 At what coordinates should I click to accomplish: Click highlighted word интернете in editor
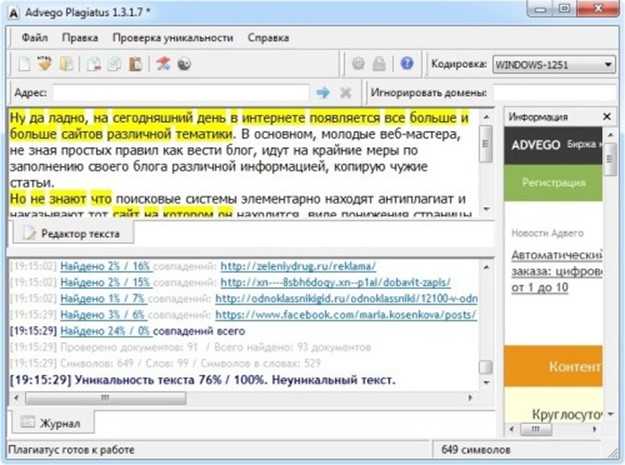273,118
